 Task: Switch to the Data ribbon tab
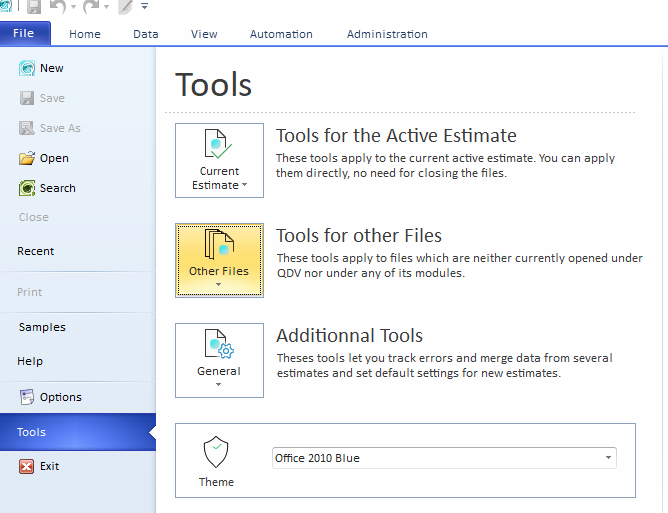tap(146, 34)
